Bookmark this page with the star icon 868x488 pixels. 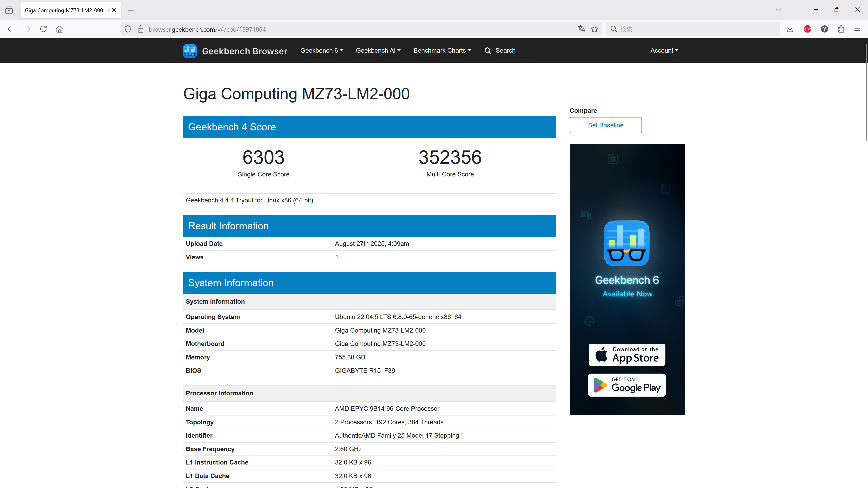594,29
